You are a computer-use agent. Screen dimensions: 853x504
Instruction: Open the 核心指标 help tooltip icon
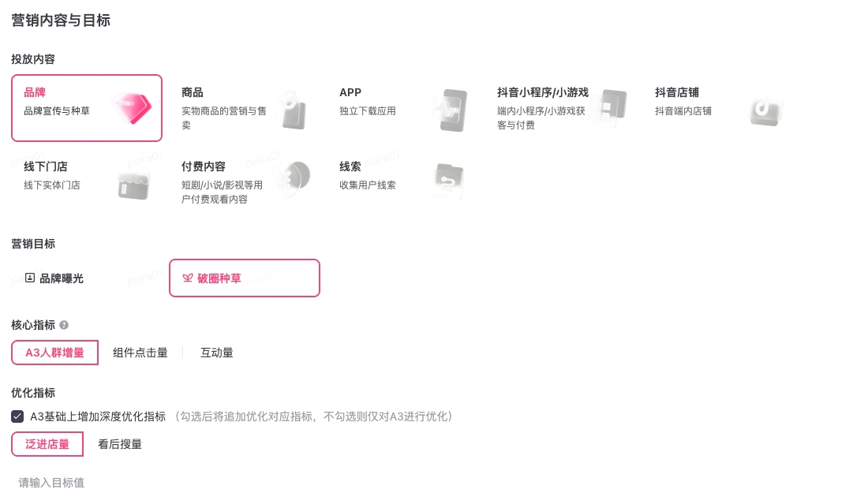tap(64, 325)
